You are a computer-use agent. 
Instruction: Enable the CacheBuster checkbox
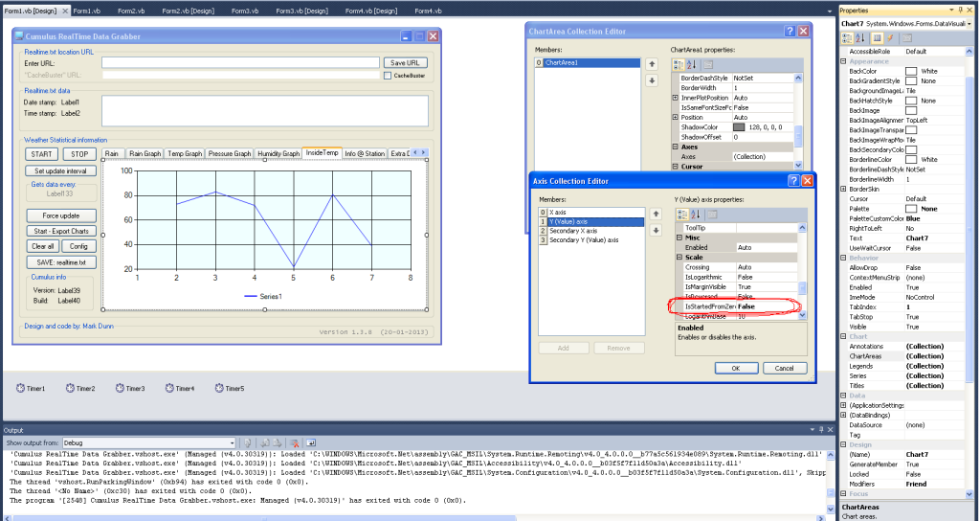388,75
